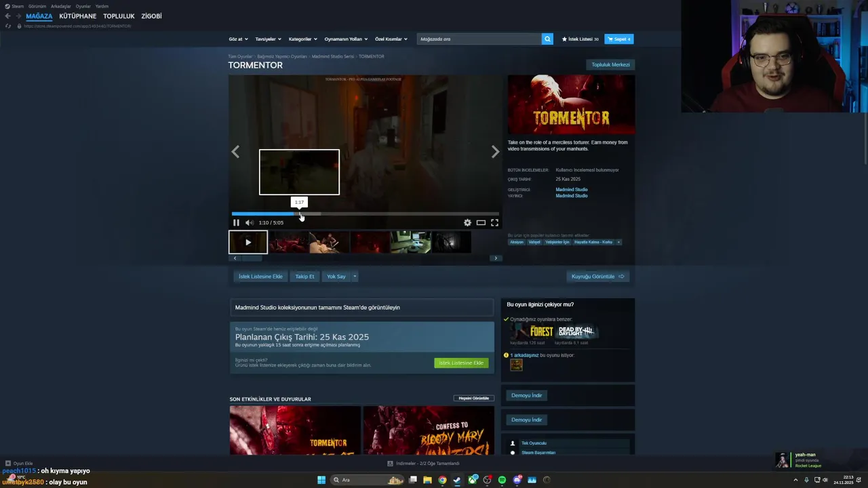Open The Forest game thumbnail
The height and width of the screenshot is (488, 868).
click(532, 331)
